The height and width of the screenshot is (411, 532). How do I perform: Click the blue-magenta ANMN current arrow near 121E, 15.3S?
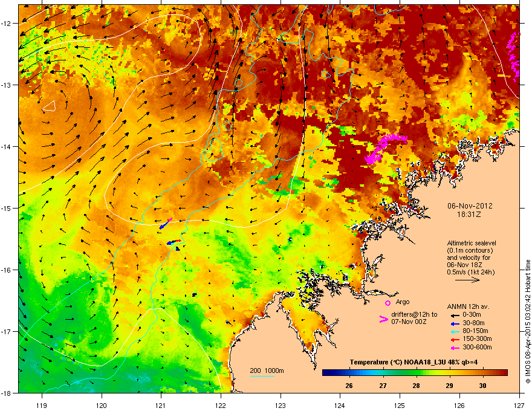tap(166, 224)
